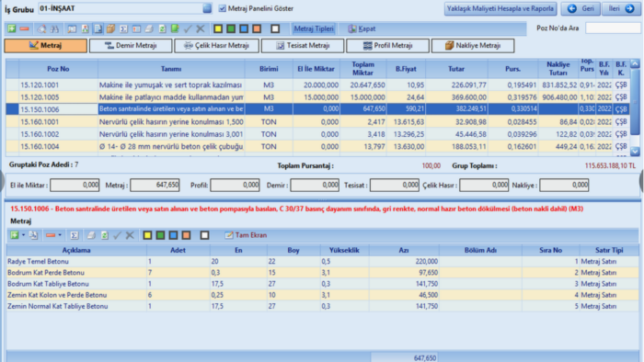Click the X cancel icon in Metraj toolbar

point(130,235)
